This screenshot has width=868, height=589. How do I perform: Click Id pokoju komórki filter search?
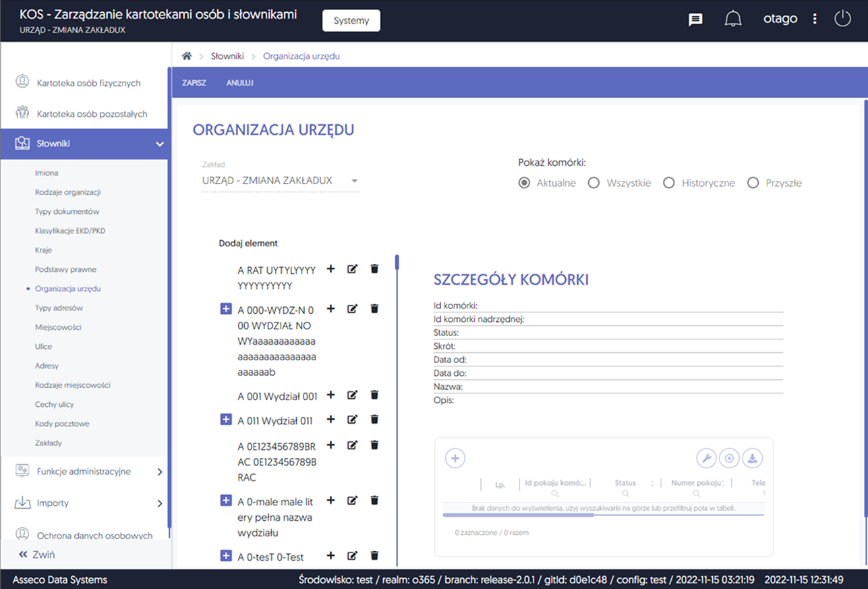pos(554,493)
